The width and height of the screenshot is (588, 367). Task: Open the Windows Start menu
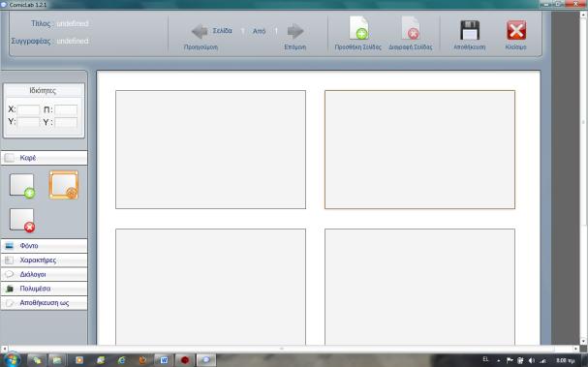[12, 359]
